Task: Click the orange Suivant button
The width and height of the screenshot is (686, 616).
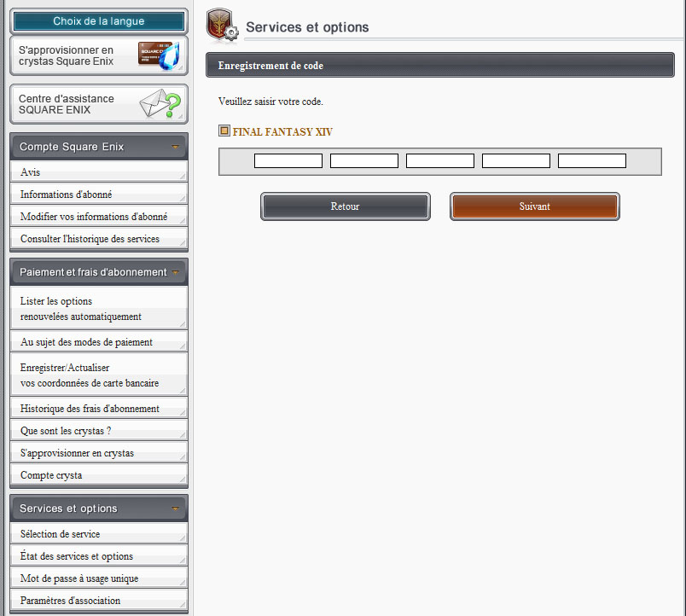Action: click(x=535, y=206)
